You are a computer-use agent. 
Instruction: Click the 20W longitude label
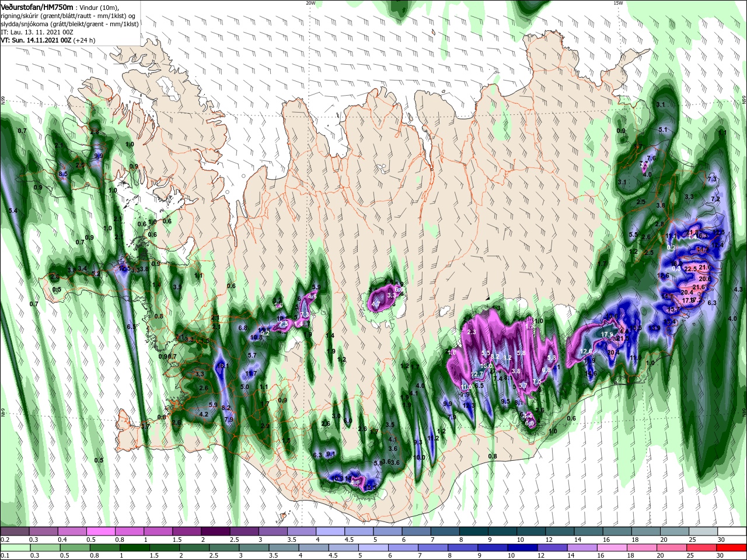[310, 3]
